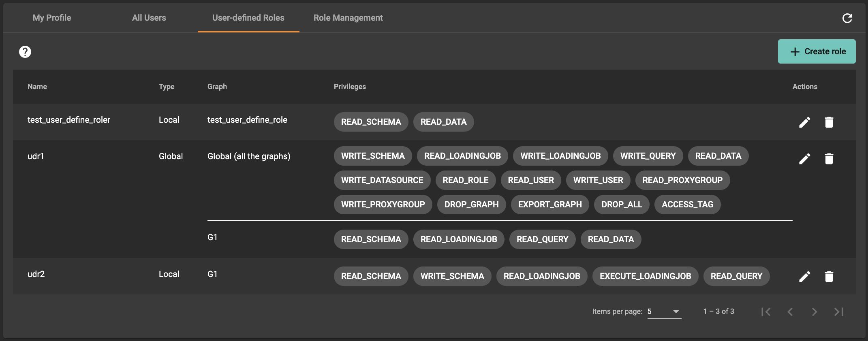Click the DROP_ALL privilege chip for udr1
This screenshot has height=341, width=868.
click(x=622, y=205)
